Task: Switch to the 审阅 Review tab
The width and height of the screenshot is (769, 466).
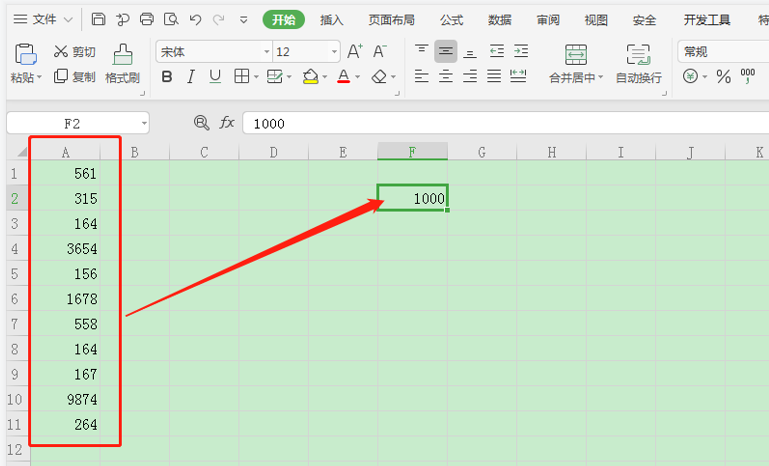Action: pos(548,20)
